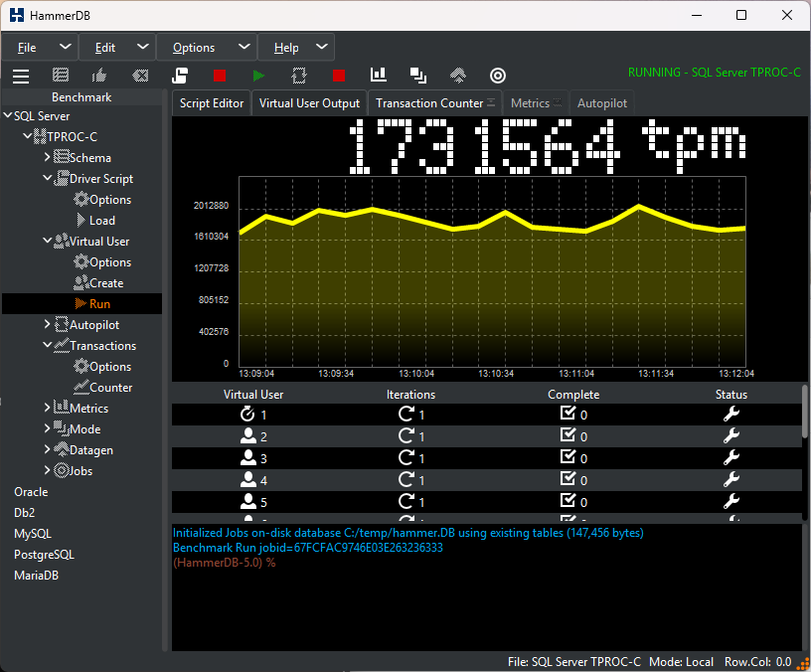The width and height of the screenshot is (811, 672).
Task: Collapse the Virtual User tree node
Action: pyautogui.click(x=47, y=241)
